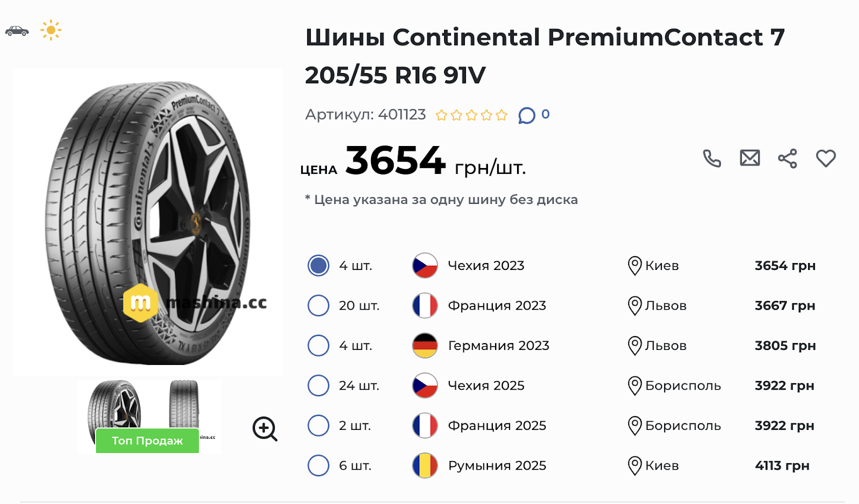Select the Чехия 2025 radio option
859x504 pixels.
coord(318,385)
